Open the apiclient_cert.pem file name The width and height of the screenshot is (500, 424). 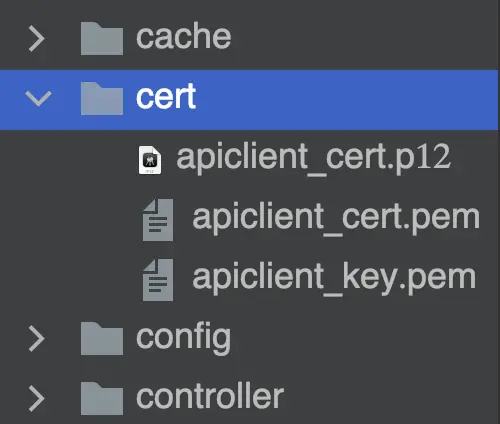tap(336, 218)
